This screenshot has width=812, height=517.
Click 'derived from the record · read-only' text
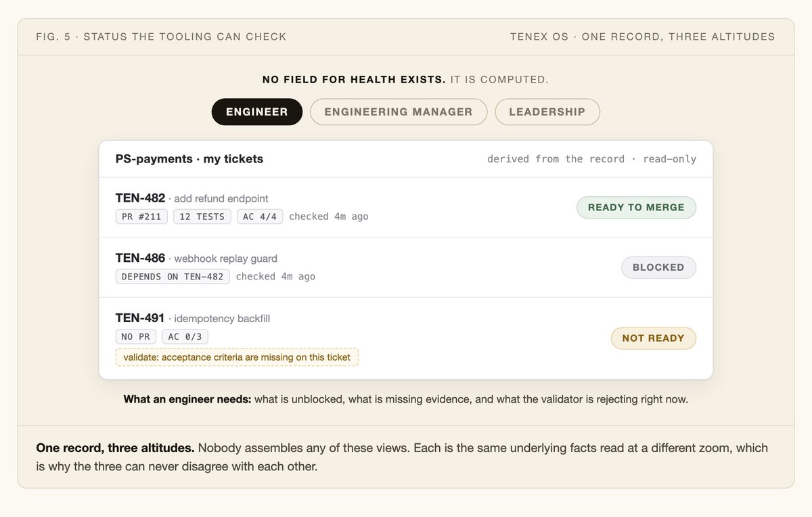(x=591, y=159)
